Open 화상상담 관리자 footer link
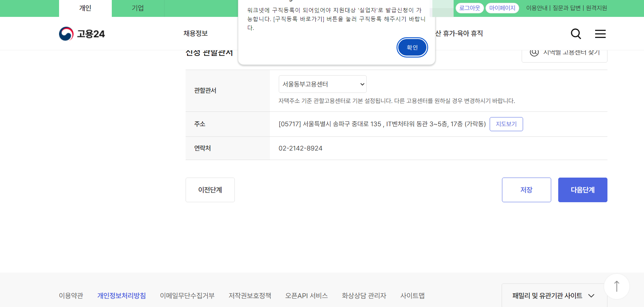The image size is (644, 307). pyautogui.click(x=364, y=296)
